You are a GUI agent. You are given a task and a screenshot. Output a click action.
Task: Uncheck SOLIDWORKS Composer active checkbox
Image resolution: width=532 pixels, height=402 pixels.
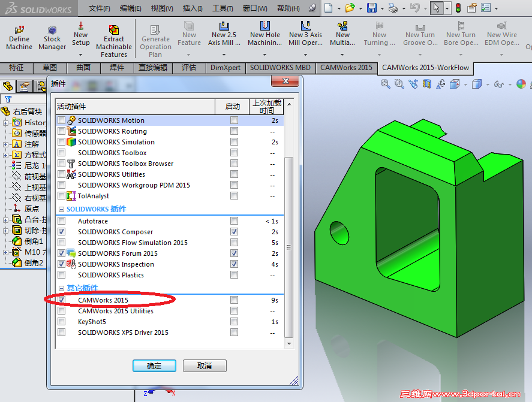(61, 232)
